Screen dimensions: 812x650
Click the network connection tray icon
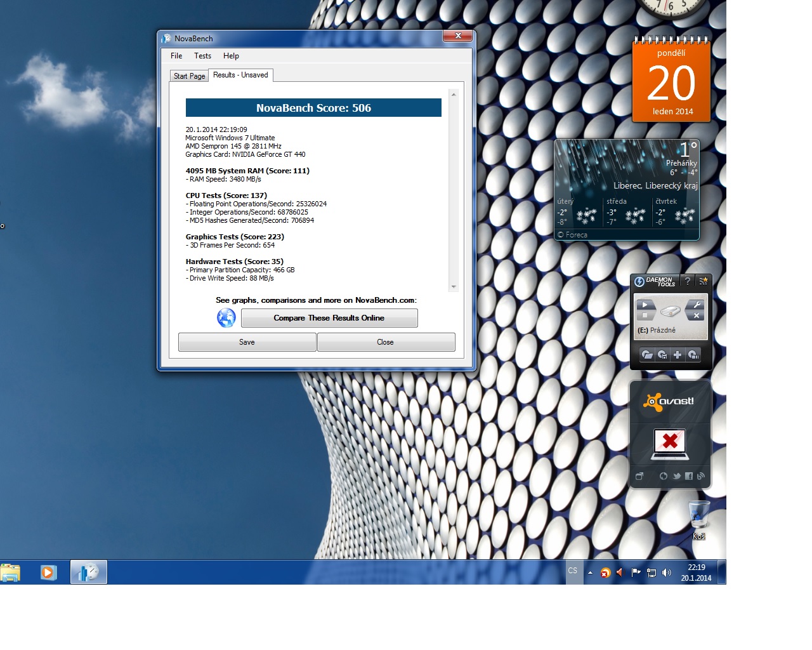point(652,573)
